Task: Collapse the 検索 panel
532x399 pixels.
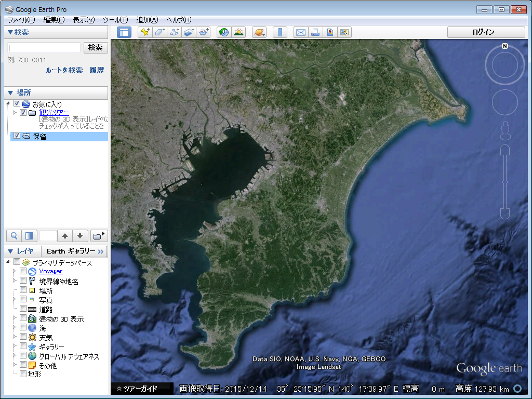Action: [10, 32]
